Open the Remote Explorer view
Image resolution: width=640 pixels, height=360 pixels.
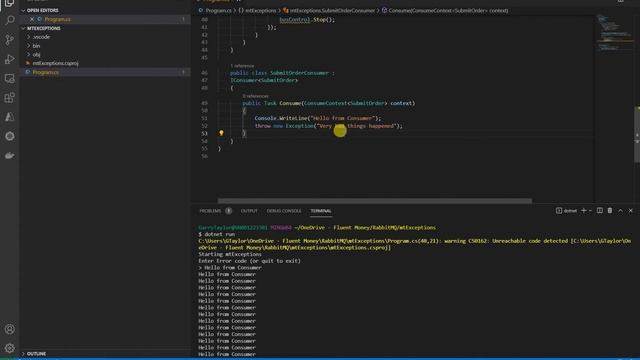[9, 78]
